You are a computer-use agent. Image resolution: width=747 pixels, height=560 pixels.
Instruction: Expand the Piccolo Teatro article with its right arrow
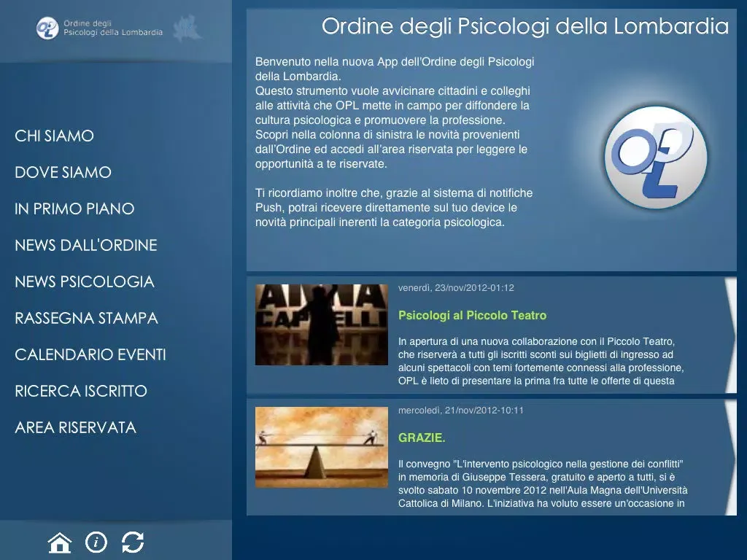[x=730, y=335]
